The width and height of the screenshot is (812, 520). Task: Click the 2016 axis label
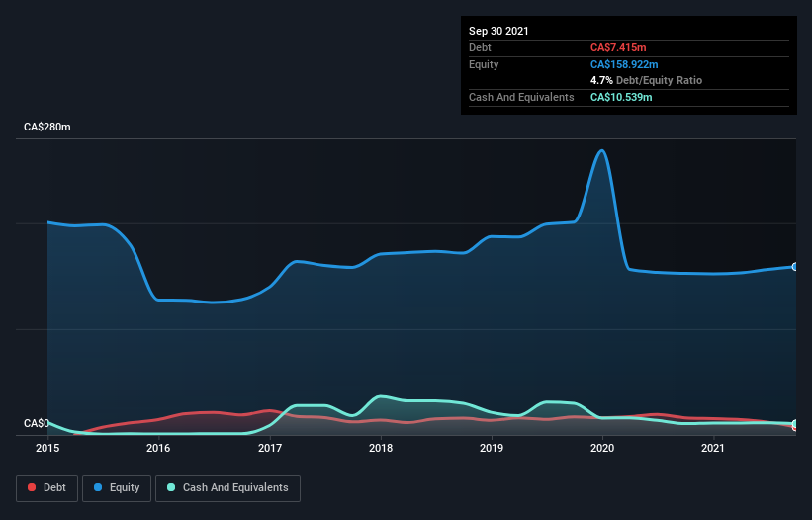click(158, 448)
